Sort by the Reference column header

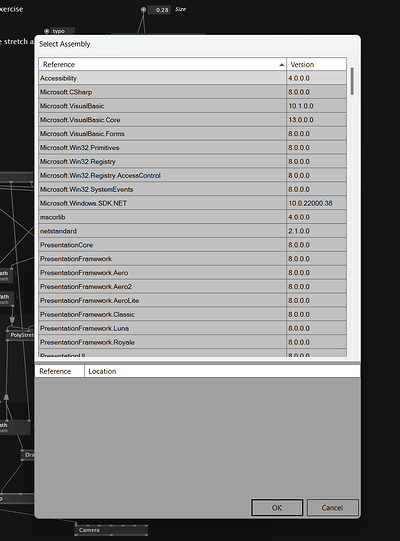[x=162, y=65]
